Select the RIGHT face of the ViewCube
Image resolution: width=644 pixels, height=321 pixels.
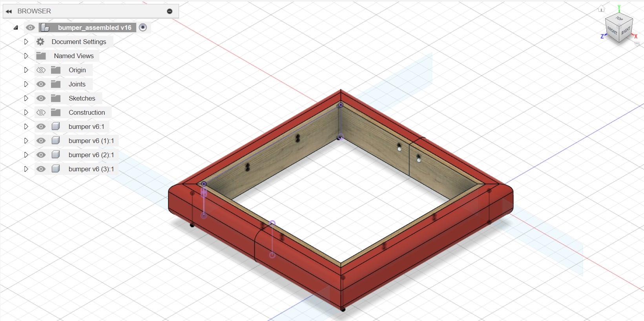(626, 30)
